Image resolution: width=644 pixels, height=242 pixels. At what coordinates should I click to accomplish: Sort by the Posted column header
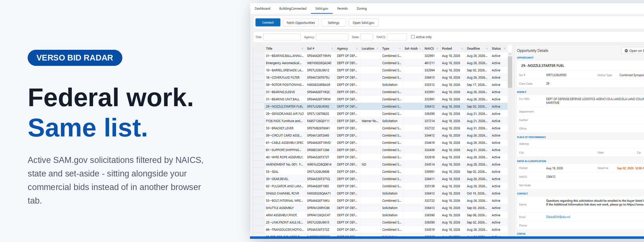pyautogui.click(x=447, y=49)
